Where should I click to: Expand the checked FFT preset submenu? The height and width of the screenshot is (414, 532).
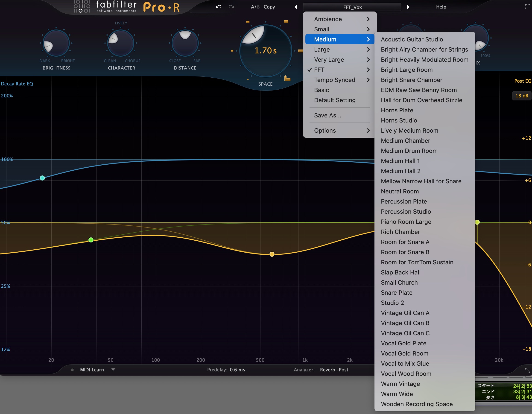(340, 70)
